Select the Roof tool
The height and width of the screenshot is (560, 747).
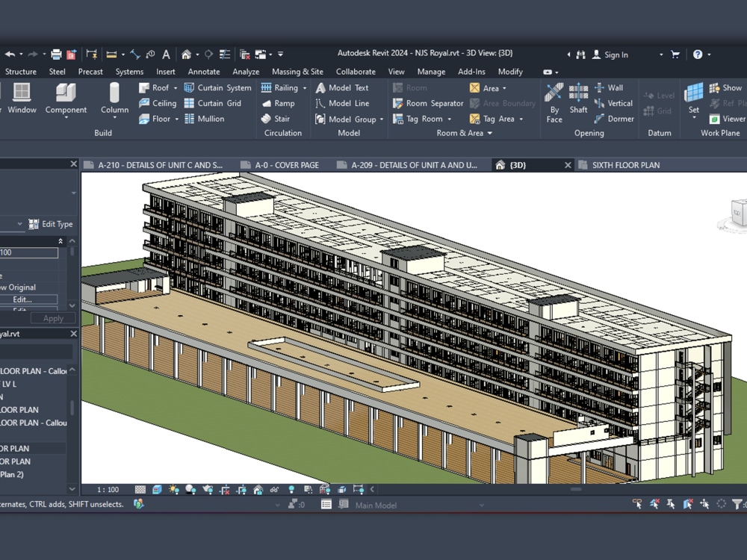(x=158, y=87)
